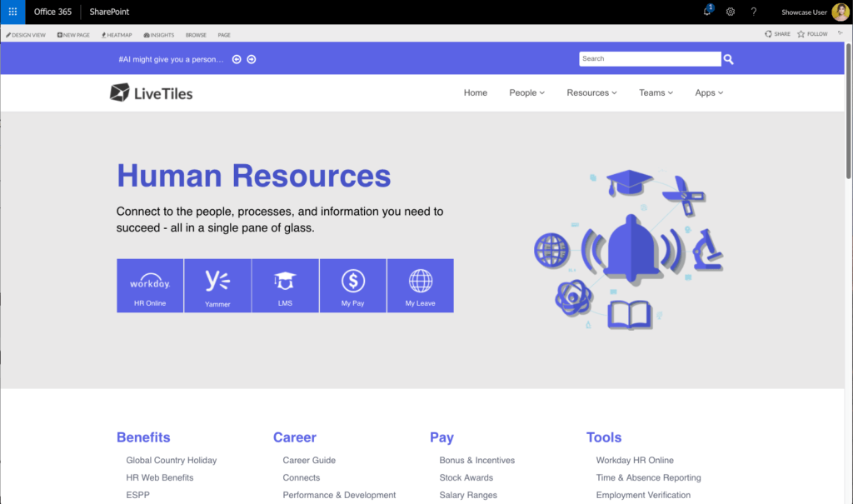
Task: Open the Time & Absence Reporting link
Action: [648, 478]
